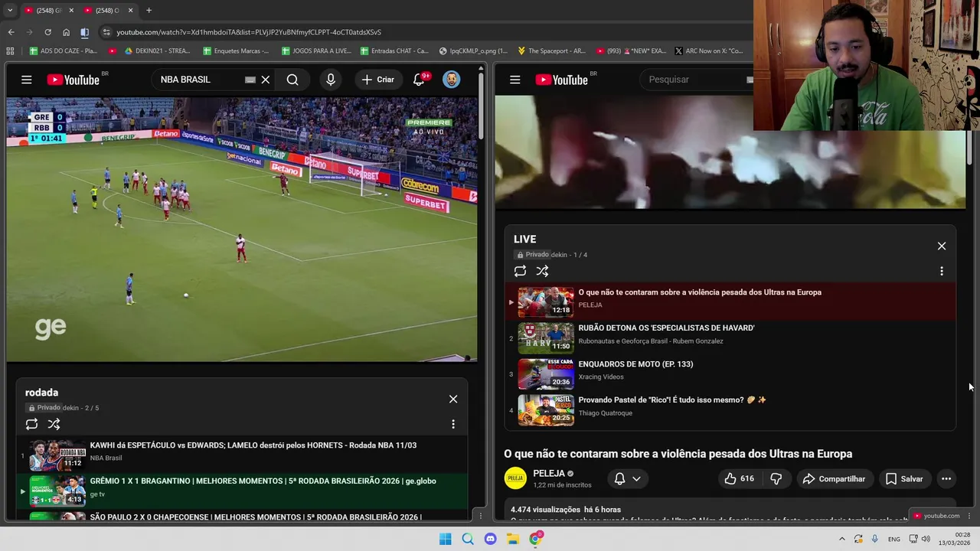Screen dimensions: 980x551
Task: Open the Harvard video thumbnail 11:50
Action: [x=546, y=337]
